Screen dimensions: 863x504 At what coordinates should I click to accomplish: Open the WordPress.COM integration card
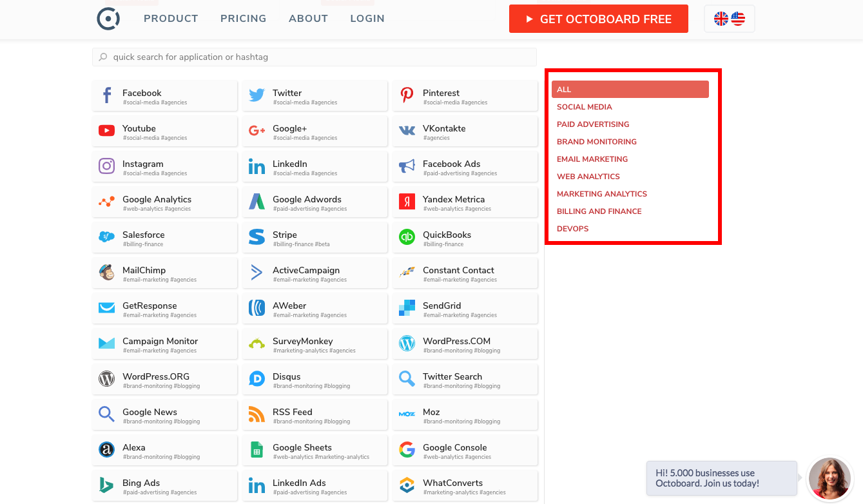click(x=465, y=344)
